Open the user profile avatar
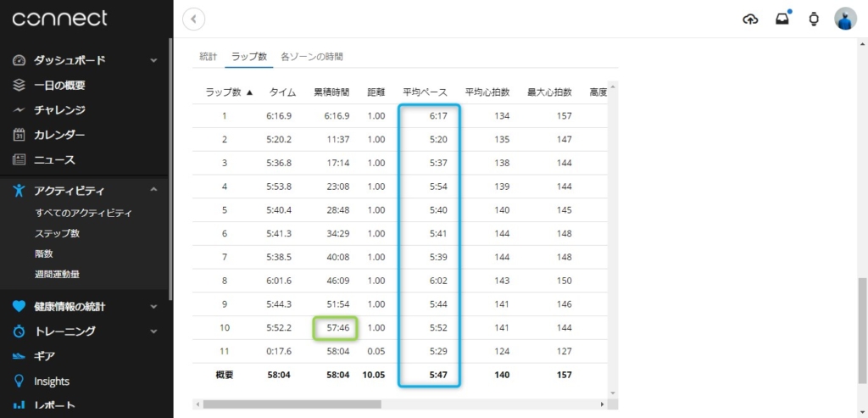This screenshot has width=868, height=418. [x=845, y=19]
